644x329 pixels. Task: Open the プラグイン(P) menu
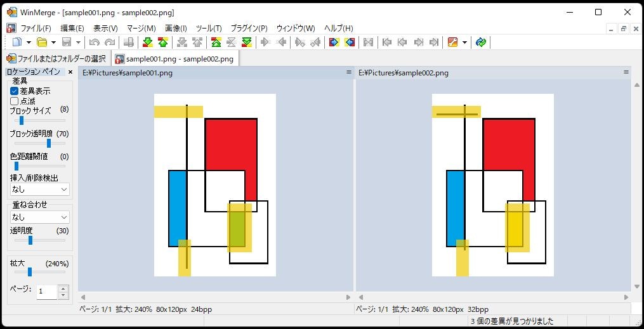tap(249, 29)
